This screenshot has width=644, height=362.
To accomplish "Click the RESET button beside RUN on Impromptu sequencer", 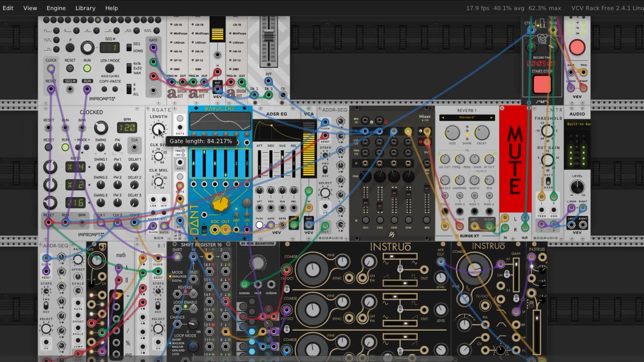I will (70, 68).
